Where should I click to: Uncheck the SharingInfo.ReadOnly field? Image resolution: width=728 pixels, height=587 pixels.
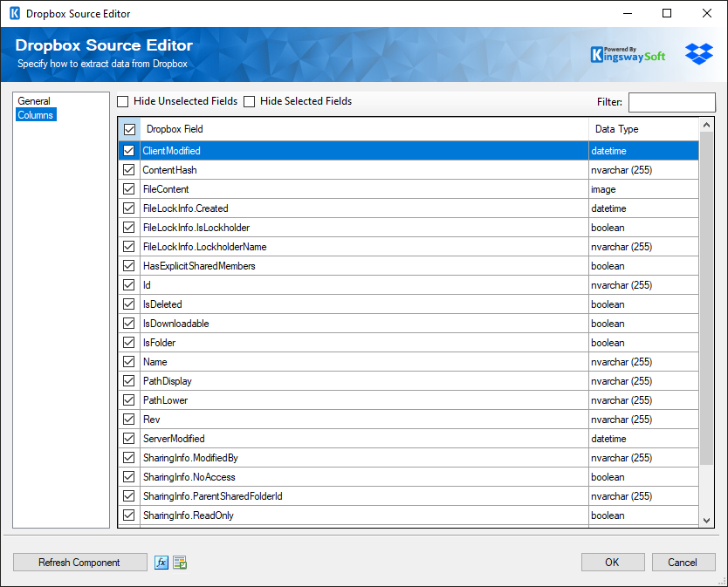coord(128,515)
